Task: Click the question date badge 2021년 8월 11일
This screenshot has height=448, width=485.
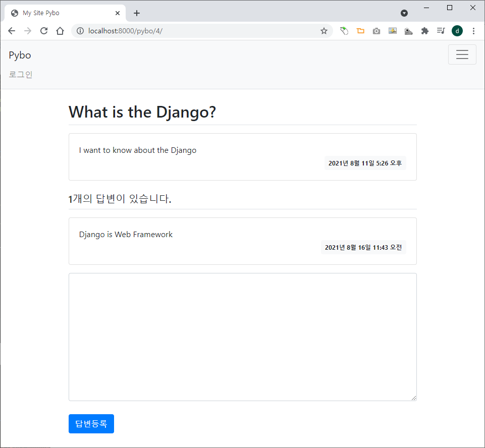Action: (365, 163)
